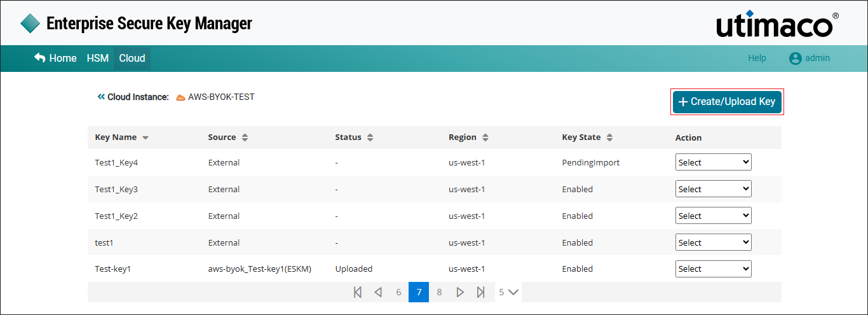Click the admin user avatar icon
Image resolution: width=868 pixels, height=315 pixels.
795,58
